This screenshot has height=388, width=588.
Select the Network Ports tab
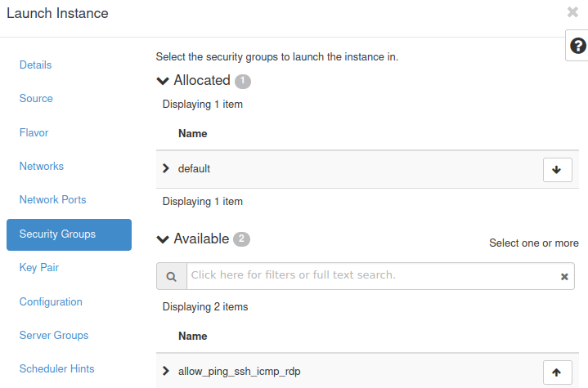pos(52,199)
